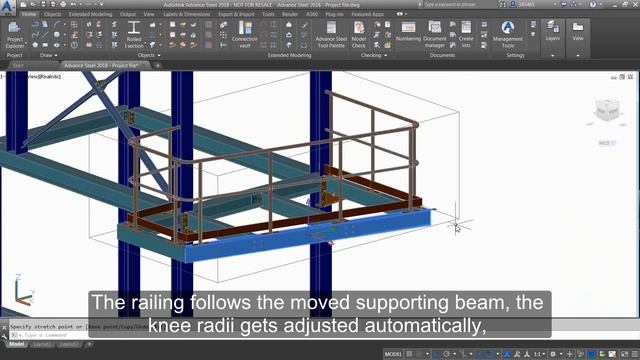Open the Labels & Dimensions ribbon tab
Viewport: 640px width, 360px height.
click(187, 14)
